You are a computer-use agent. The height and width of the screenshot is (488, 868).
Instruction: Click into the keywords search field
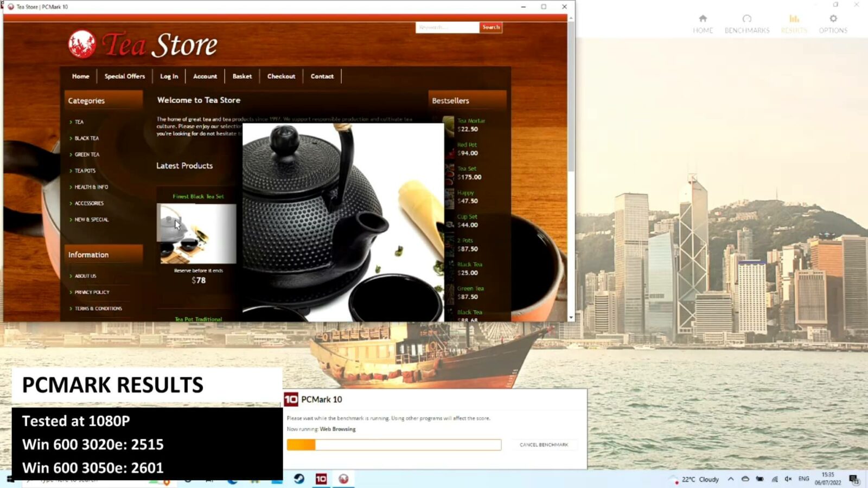[x=446, y=27]
